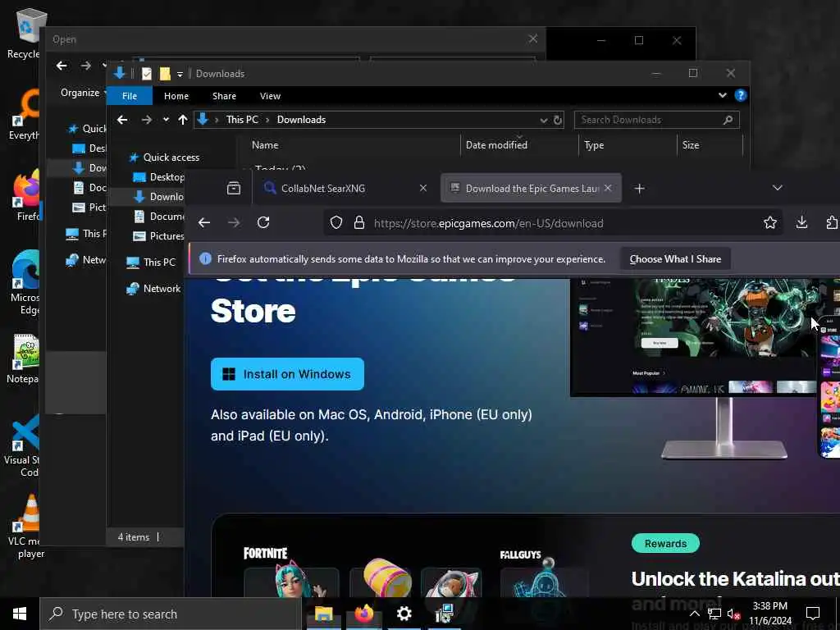Open the Share ribbon tab in Downloads
This screenshot has width=840, height=630.
[x=224, y=96]
